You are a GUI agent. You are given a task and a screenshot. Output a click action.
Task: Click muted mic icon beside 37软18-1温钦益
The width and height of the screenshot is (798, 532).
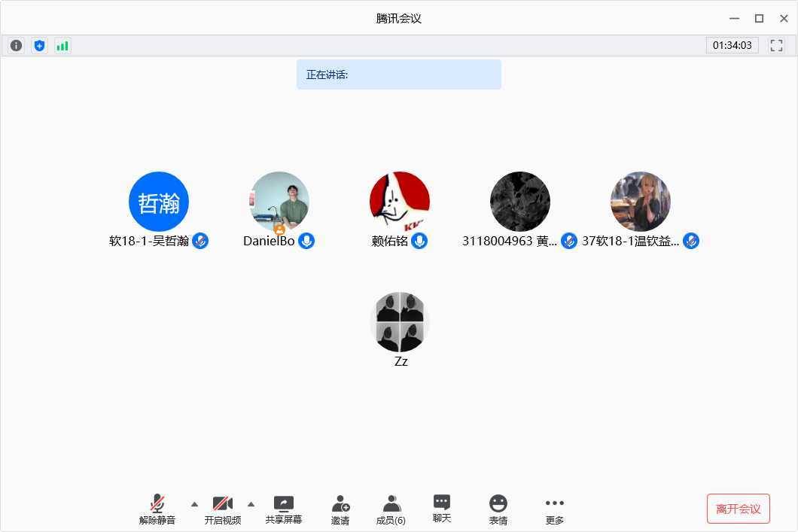coord(690,241)
